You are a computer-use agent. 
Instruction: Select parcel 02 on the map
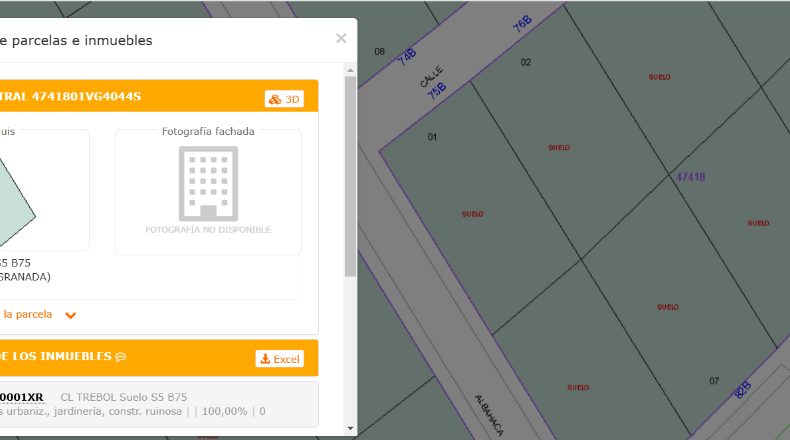click(x=525, y=62)
